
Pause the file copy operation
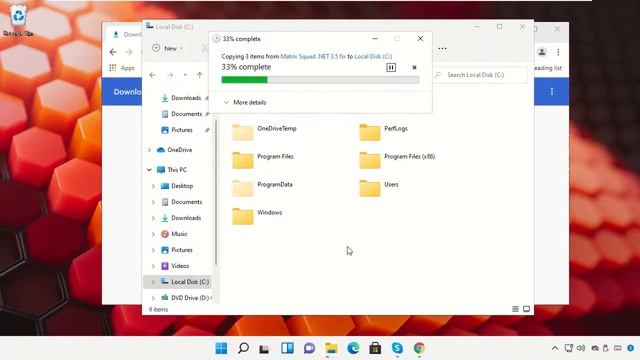[x=391, y=67]
